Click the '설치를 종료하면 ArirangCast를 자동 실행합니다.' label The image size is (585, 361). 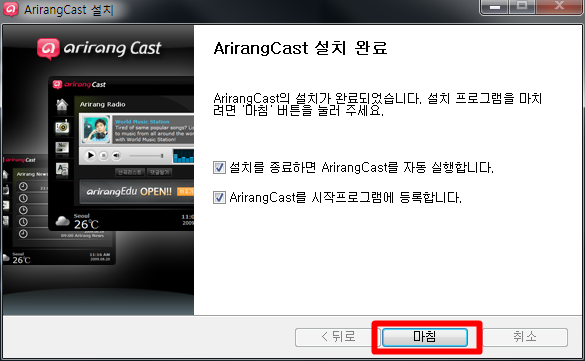click(361, 167)
